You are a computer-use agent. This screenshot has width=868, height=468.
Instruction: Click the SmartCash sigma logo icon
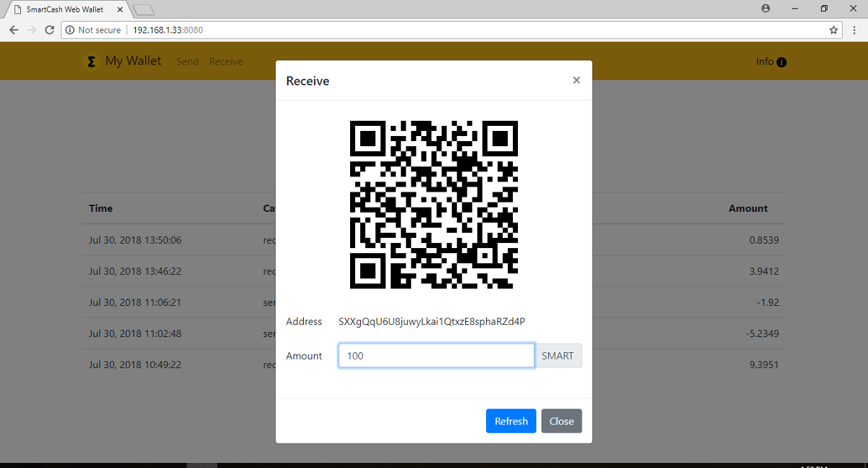[x=91, y=61]
